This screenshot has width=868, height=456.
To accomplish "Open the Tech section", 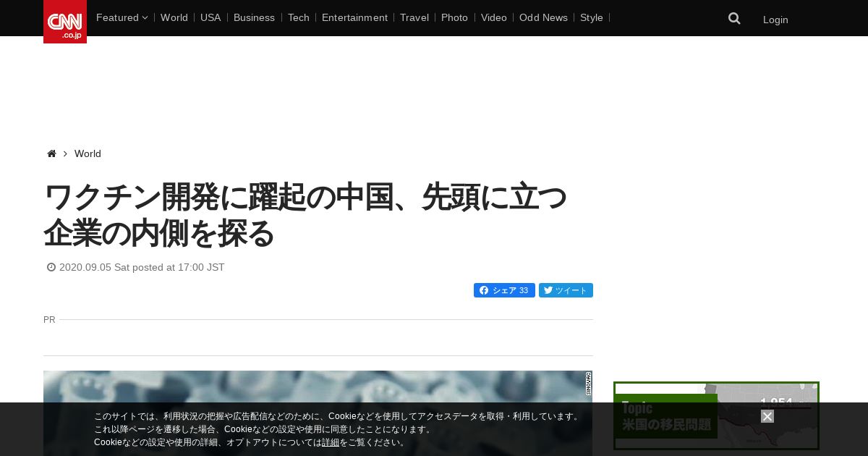I will point(298,17).
